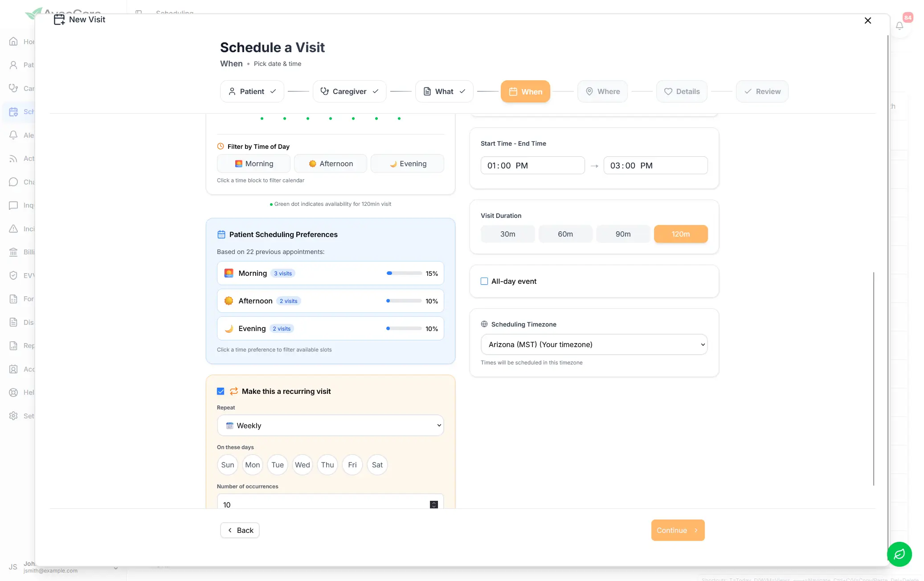Open the green support chat bubble
Image resolution: width=924 pixels, height=581 pixels.
pyautogui.click(x=899, y=554)
